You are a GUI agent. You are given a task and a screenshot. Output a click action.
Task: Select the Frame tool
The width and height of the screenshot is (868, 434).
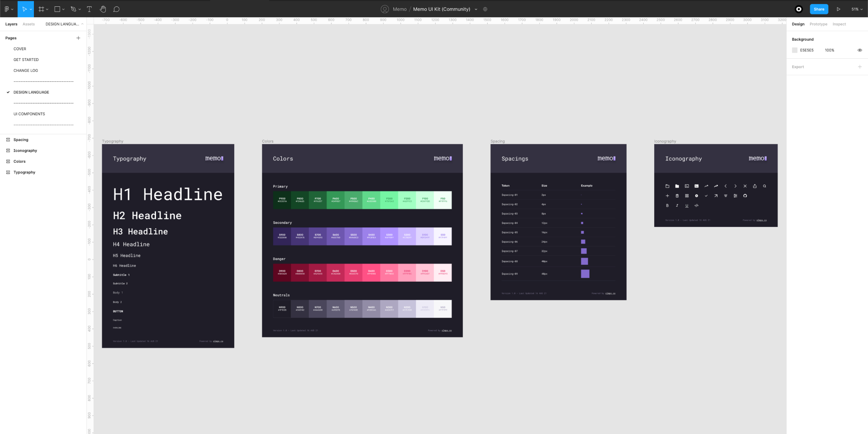click(x=41, y=9)
